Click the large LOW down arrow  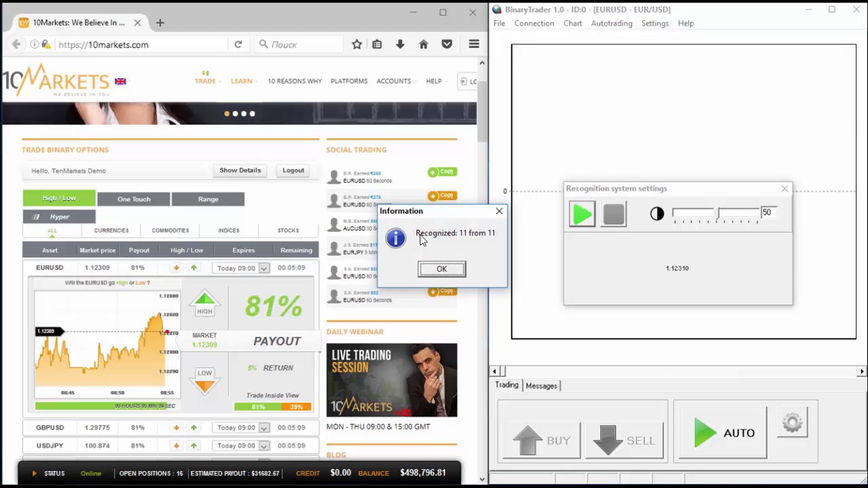click(205, 383)
